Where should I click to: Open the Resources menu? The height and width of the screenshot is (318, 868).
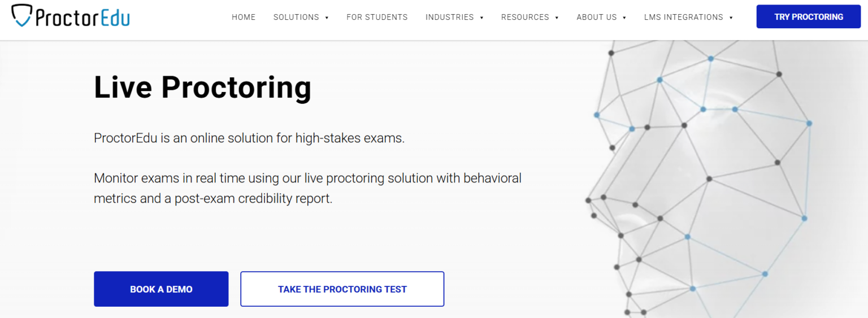pyautogui.click(x=525, y=18)
